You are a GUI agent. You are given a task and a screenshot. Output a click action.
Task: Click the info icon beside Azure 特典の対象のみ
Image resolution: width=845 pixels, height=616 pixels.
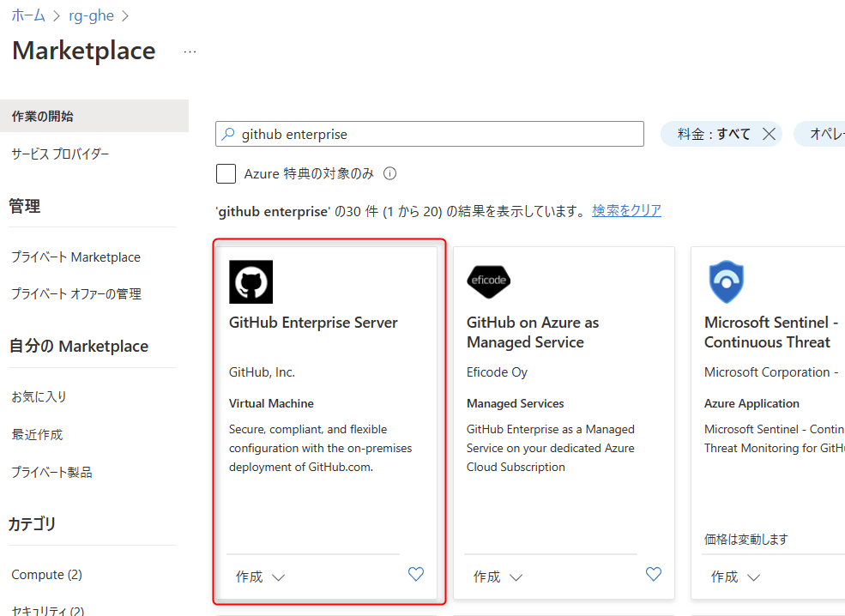[389, 173]
